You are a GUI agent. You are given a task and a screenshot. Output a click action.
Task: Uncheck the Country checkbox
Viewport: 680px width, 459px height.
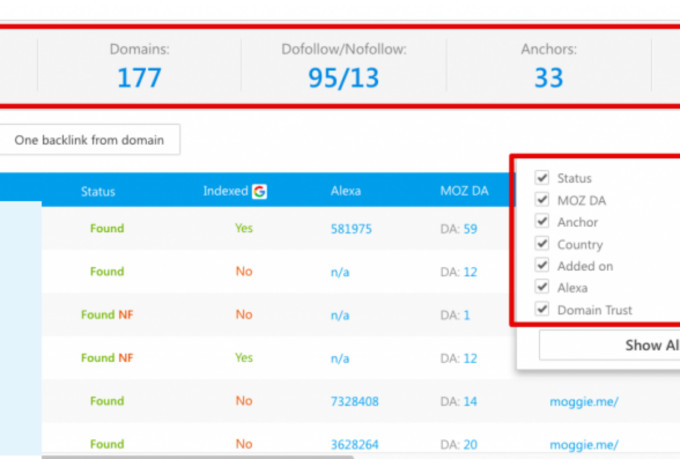[542, 244]
